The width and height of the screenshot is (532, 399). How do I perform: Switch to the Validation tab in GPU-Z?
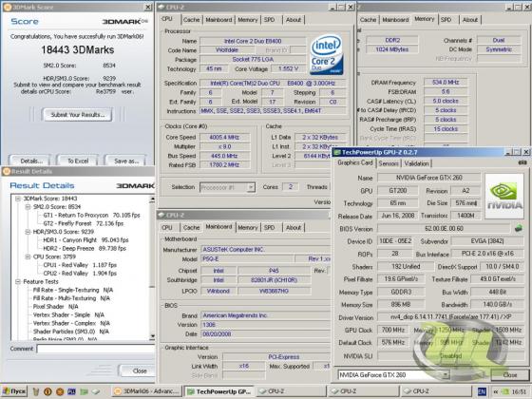[416, 163]
